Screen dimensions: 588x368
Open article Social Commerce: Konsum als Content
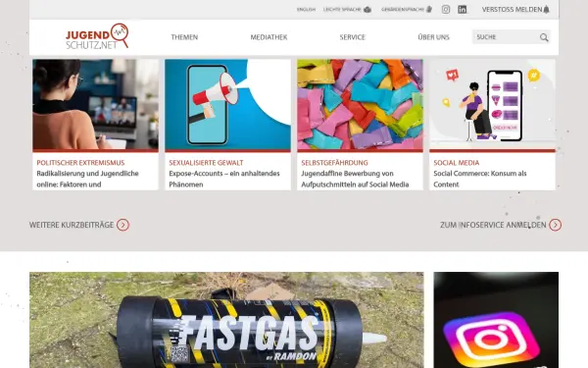[x=480, y=180]
